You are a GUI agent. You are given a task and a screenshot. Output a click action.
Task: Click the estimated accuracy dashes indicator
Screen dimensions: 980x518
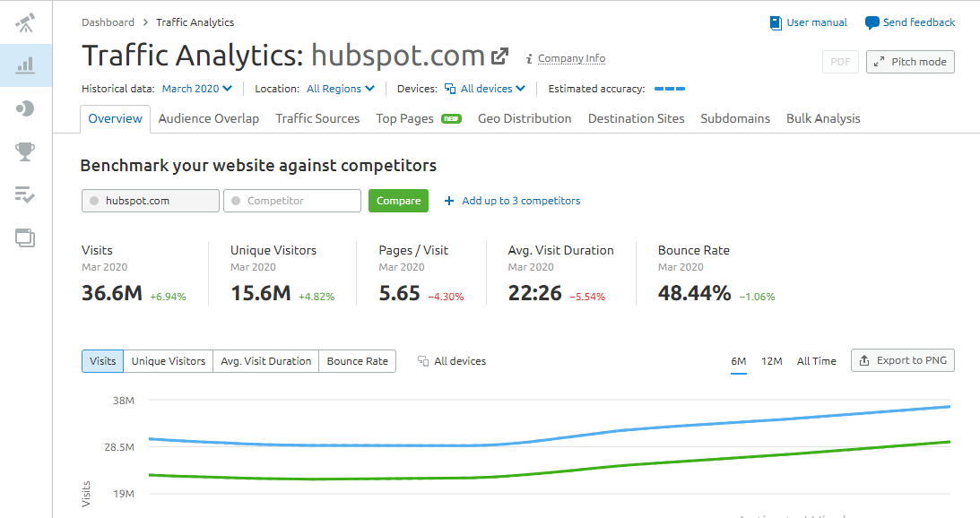tap(670, 89)
